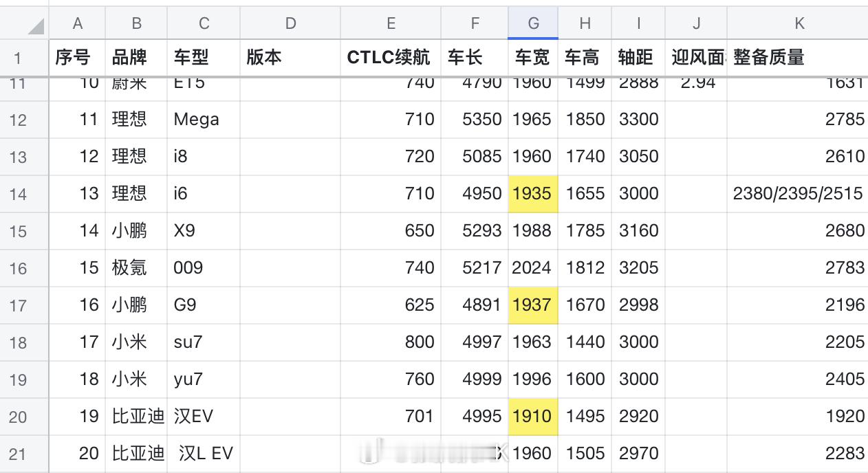Select the height cell 1440
Viewport: 868px width, 473px height.
tap(585, 342)
